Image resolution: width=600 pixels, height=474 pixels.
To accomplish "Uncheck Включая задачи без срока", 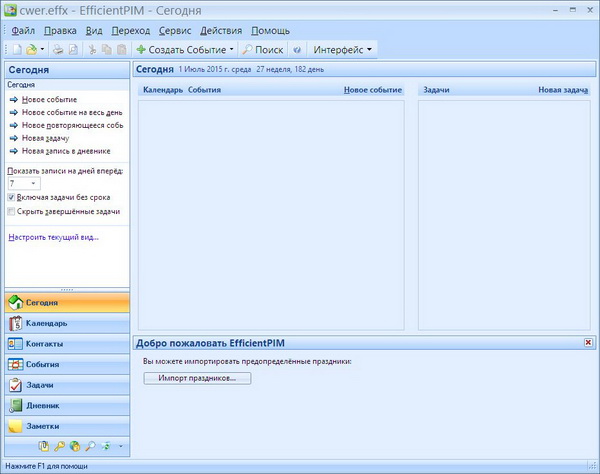I will coord(12,198).
